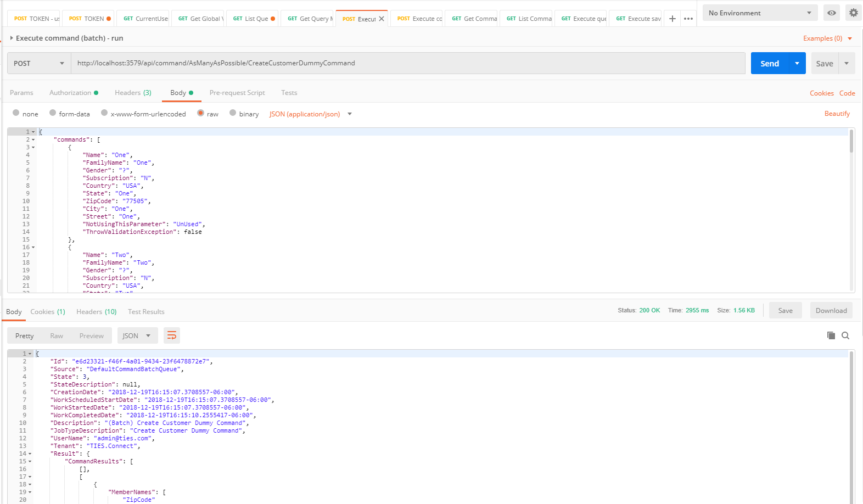Screen dimensions: 863x504
Task: Click the request URL input field
Action: (x=407, y=63)
